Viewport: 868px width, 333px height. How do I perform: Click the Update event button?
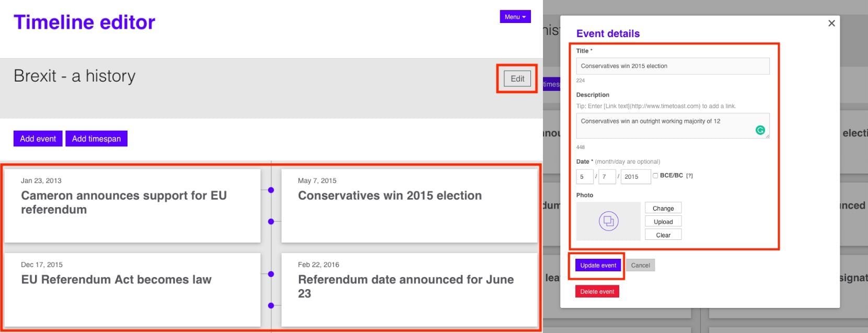tap(598, 265)
